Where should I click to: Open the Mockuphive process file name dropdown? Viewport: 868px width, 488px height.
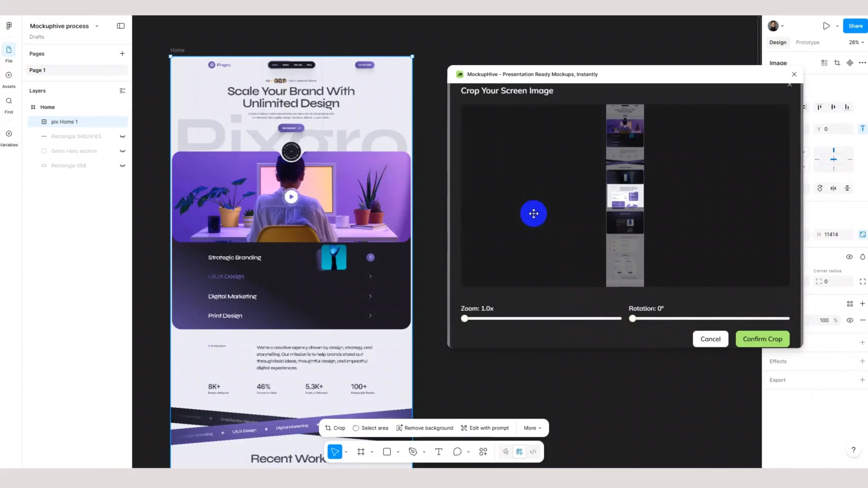(97, 26)
